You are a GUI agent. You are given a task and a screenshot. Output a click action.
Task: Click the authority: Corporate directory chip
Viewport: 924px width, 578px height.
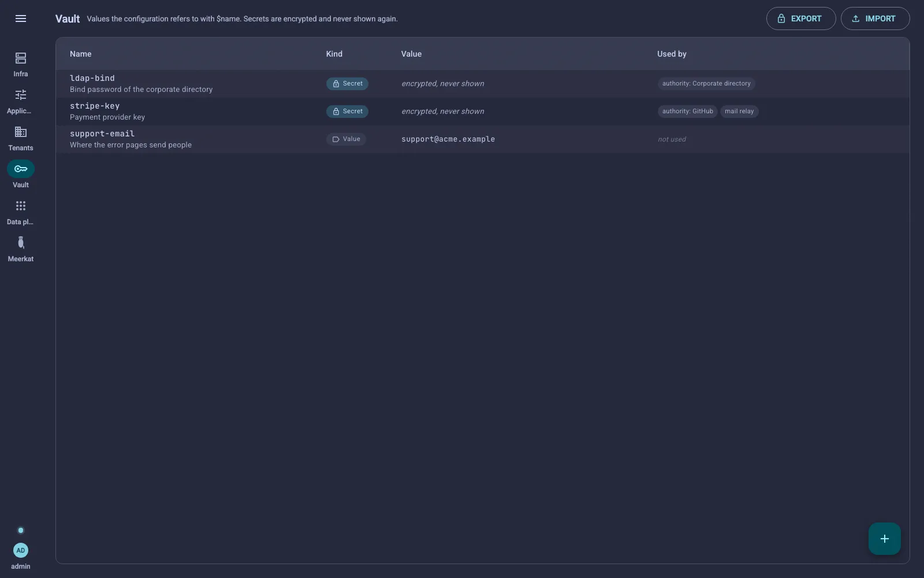706,84
